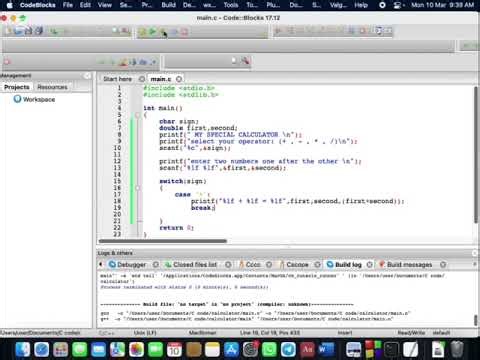Image resolution: width=480 pixels, height=360 pixels.
Task: Open the Closed files list tab
Action: [195, 265]
